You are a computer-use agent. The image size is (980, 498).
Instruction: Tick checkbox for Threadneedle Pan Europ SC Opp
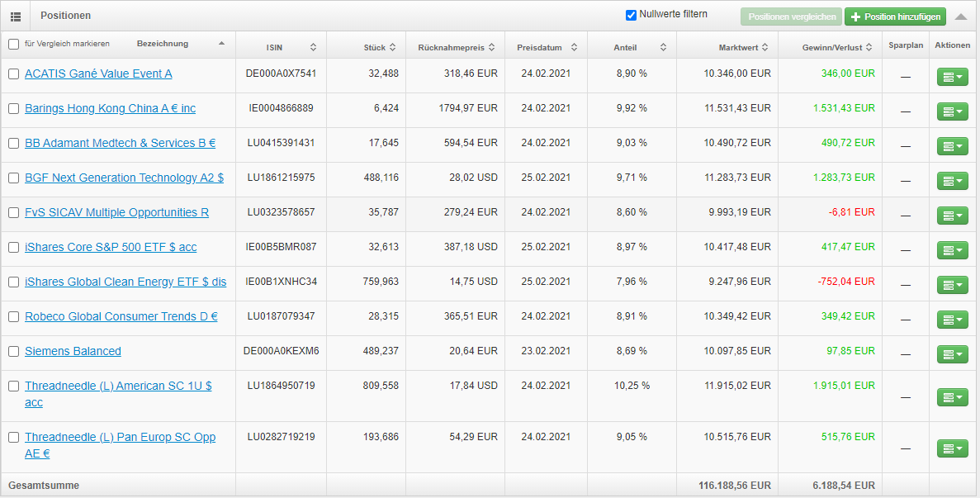[14, 438]
